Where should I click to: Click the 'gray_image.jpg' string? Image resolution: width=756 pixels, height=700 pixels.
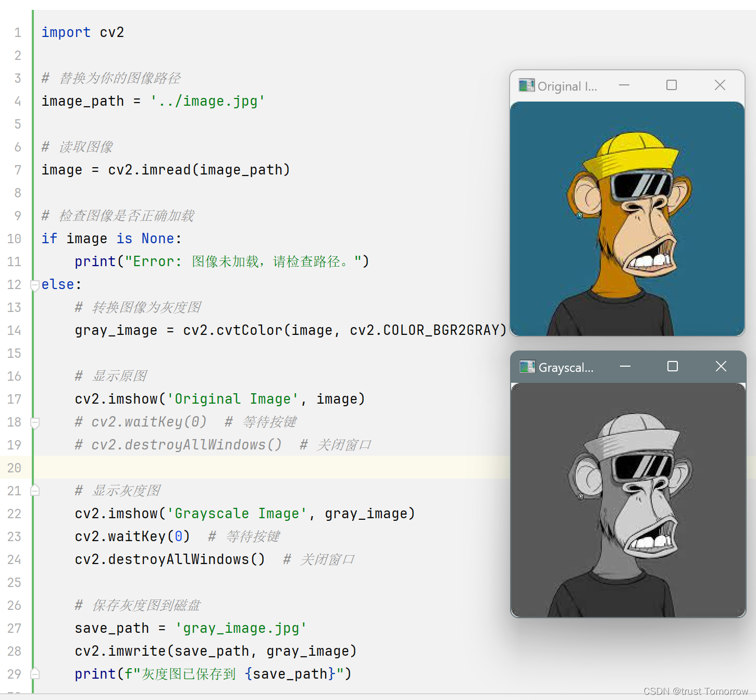tap(241, 628)
